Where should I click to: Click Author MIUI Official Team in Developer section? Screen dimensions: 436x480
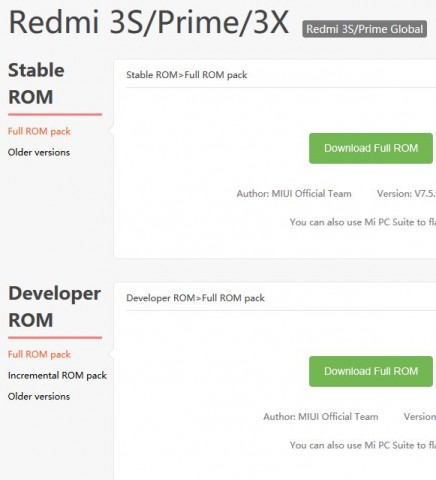point(321,417)
